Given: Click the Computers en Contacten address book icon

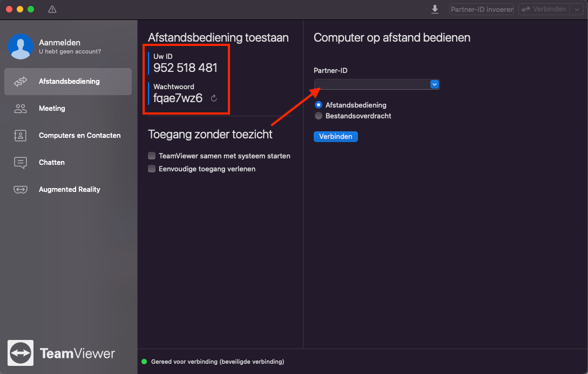Looking at the screenshot, I should [21, 136].
